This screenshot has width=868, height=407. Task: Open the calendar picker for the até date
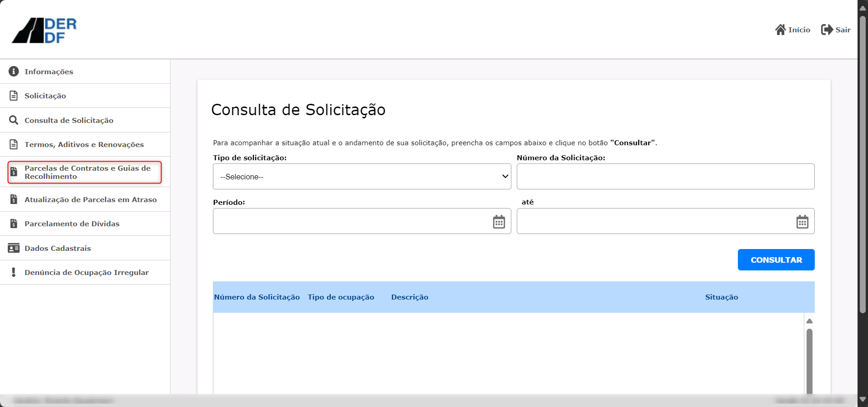click(x=802, y=222)
